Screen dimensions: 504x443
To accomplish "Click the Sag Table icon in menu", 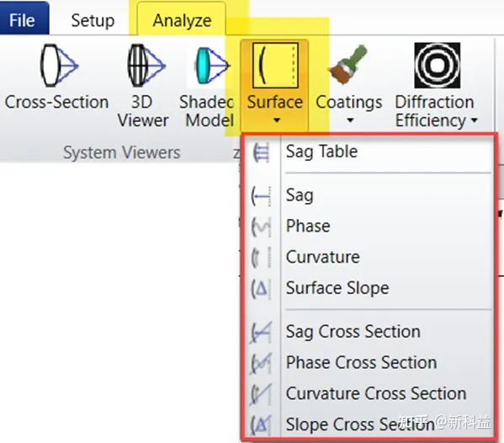I will 261,152.
